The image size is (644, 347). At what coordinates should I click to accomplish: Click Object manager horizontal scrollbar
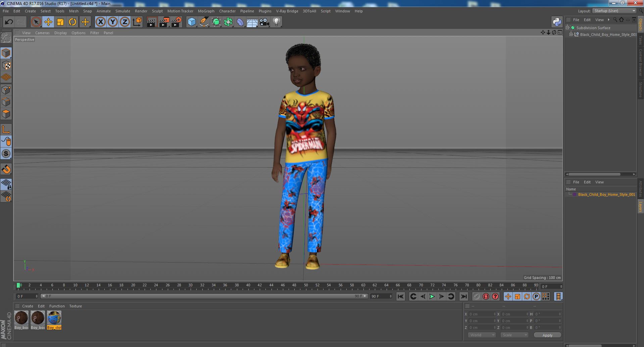click(594, 174)
